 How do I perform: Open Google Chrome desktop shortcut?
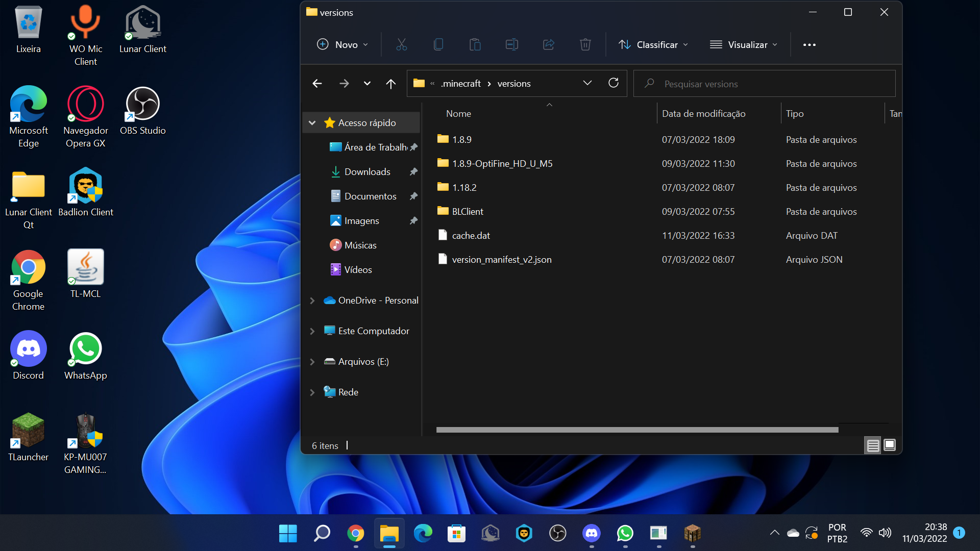29,281
